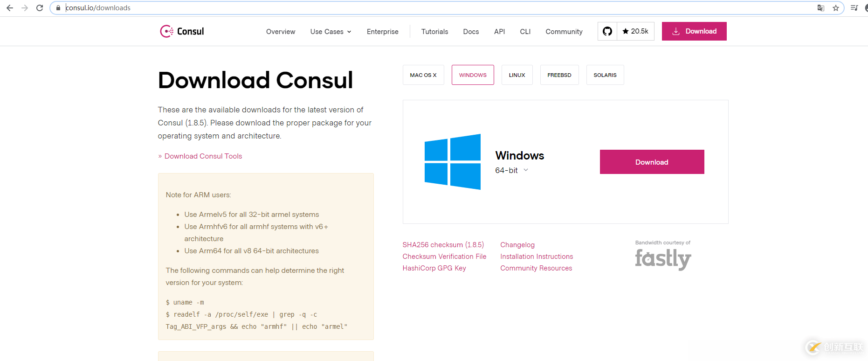Click the browser back arrow
The height and width of the screenshot is (361, 868).
click(10, 8)
